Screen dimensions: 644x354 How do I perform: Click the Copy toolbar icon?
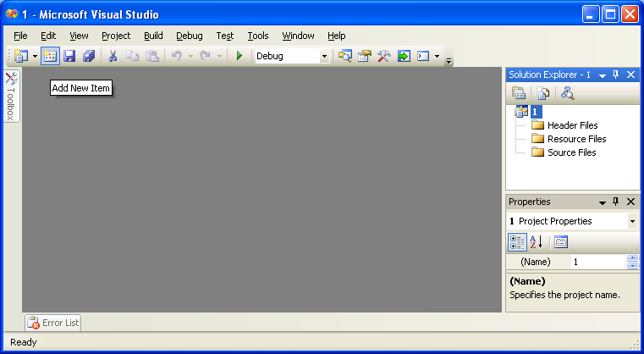click(132, 56)
